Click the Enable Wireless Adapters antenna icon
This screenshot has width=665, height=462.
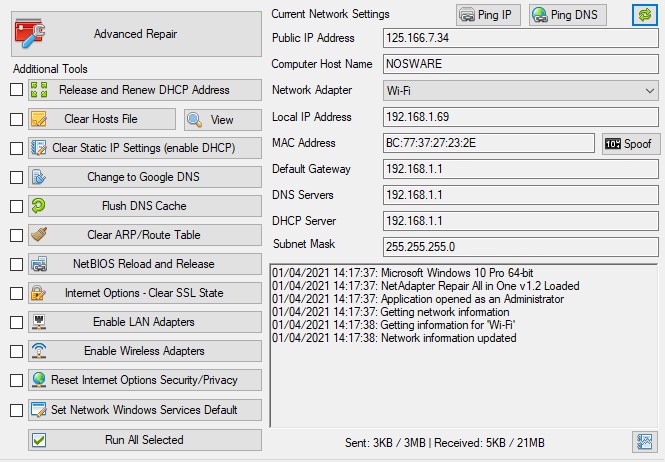click(39, 351)
